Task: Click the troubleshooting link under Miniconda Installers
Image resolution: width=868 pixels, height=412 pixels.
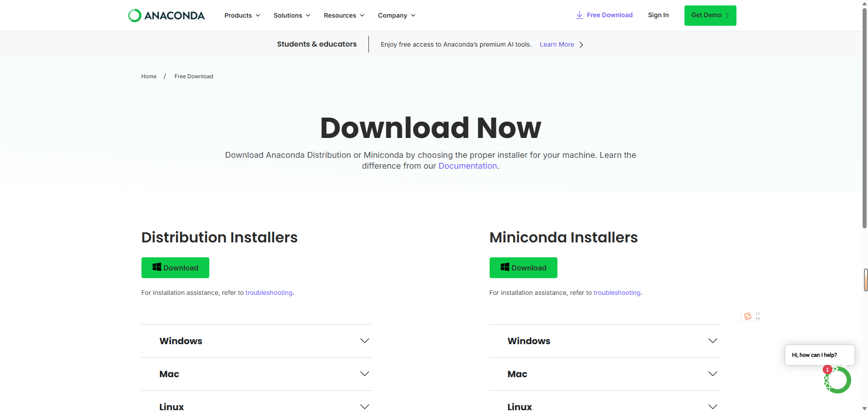Action: point(617,293)
